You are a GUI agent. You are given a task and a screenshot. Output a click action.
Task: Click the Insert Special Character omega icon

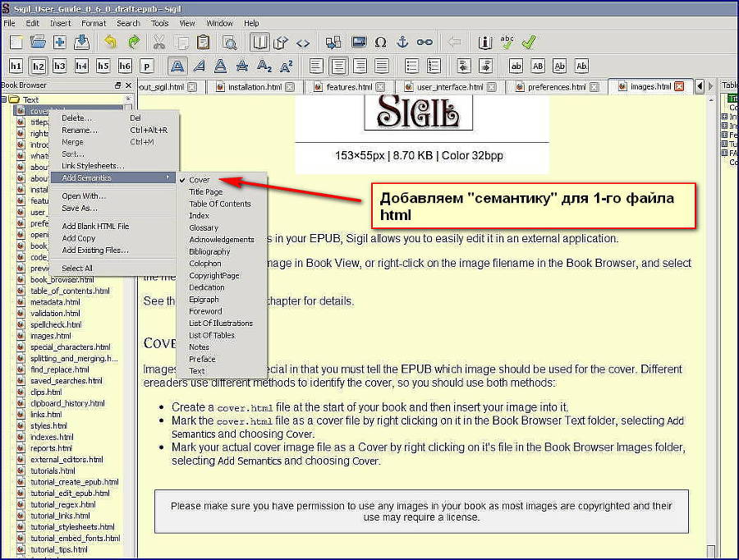380,43
